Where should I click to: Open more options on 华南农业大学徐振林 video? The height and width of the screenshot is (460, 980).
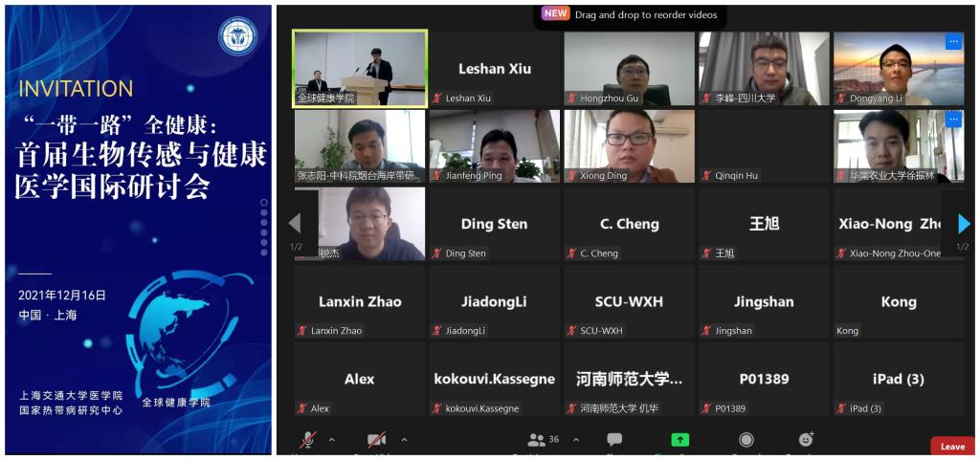953,120
